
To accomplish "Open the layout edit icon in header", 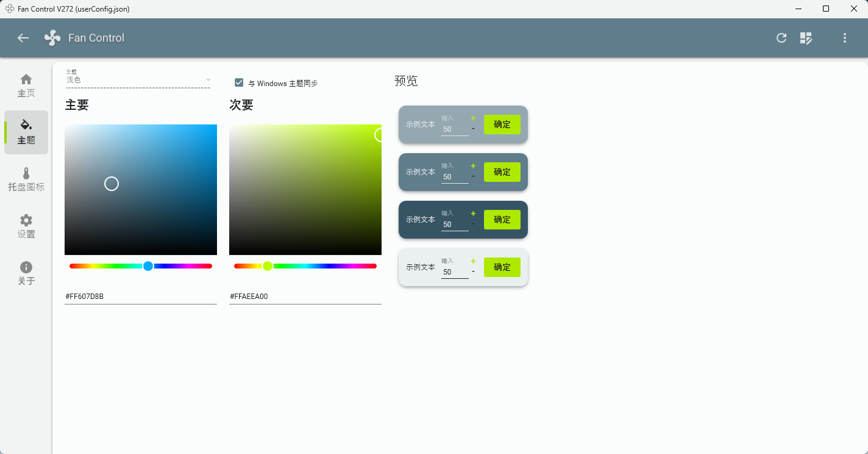I will pyautogui.click(x=806, y=38).
